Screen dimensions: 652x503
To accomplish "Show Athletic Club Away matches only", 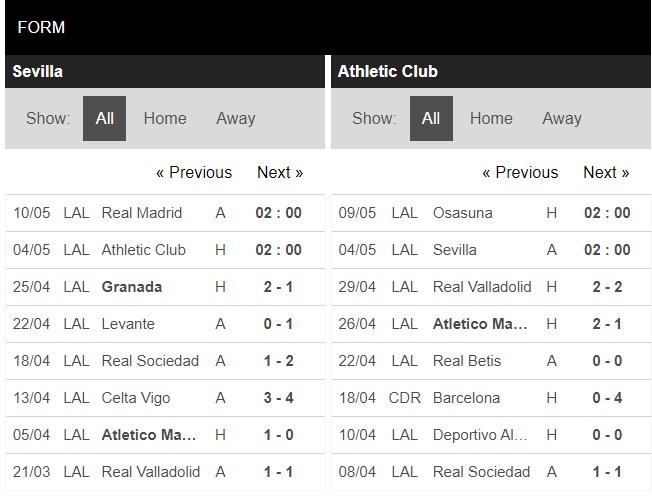I will (561, 118).
